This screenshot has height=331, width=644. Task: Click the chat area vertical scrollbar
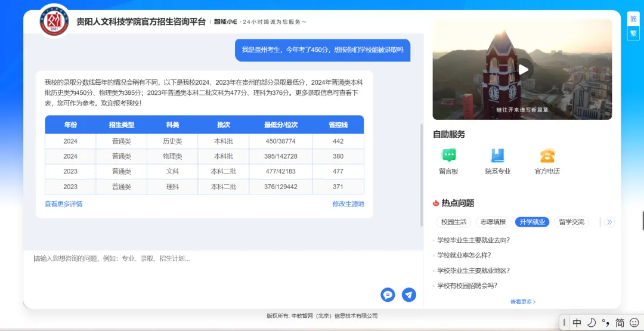(422, 175)
